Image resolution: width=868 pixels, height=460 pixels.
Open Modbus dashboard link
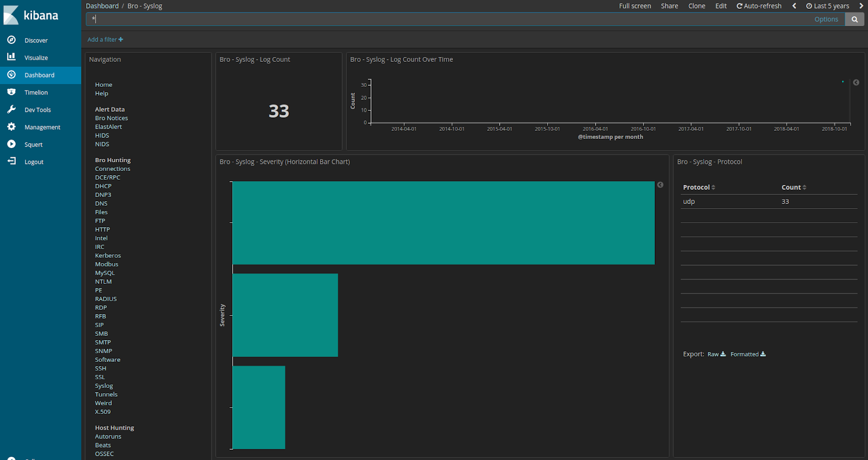click(x=106, y=264)
